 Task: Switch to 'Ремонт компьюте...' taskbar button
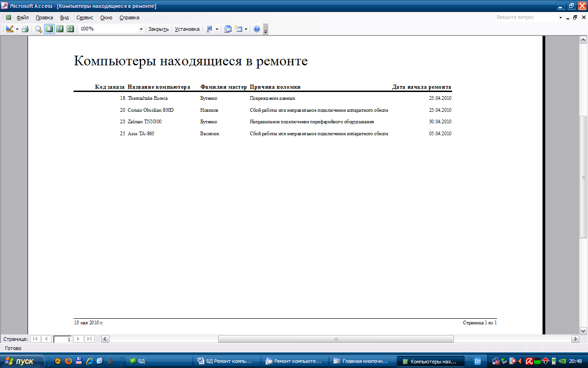(x=294, y=361)
